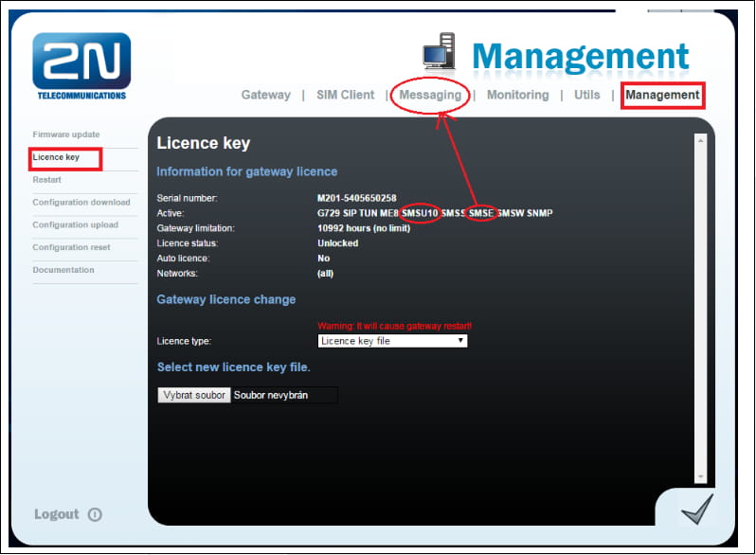Image resolution: width=756 pixels, height=555 pixels.
Task: Click the Networks '(all)' value
Action: pyautogui.click(x=325, y=274)
